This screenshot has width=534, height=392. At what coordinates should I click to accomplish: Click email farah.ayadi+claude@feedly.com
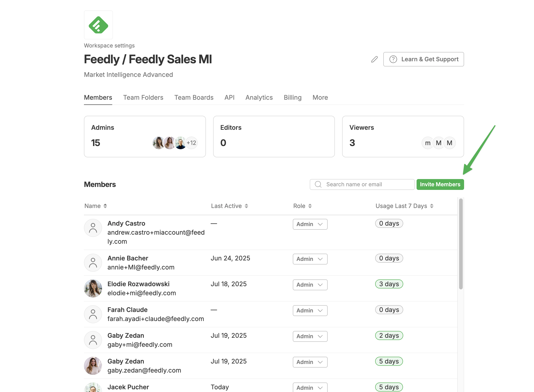(x=155, y=319)
